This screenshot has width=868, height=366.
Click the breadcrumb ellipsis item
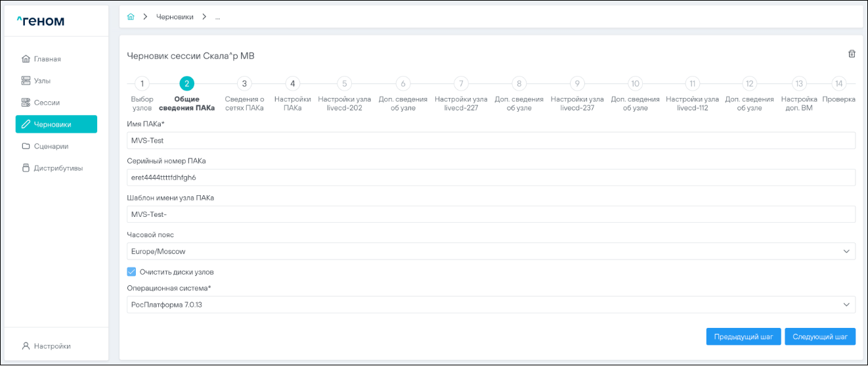[217, 17]
